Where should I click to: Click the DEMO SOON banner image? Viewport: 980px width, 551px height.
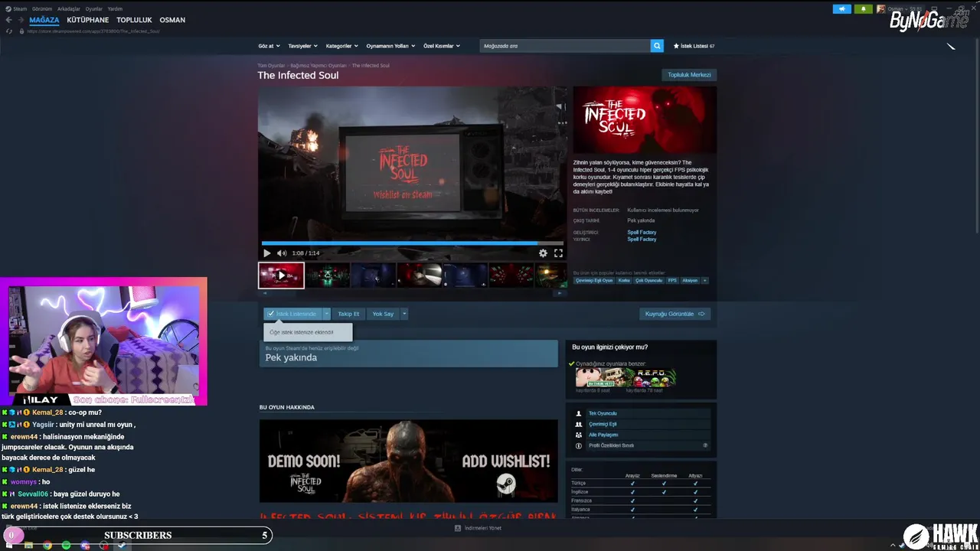pos(409,461)
